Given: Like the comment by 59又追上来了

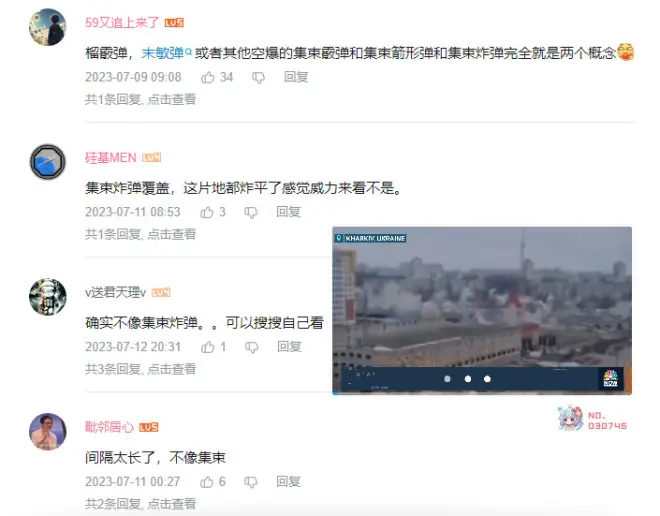Looking at the screenshot, I should tap(208, 77).
